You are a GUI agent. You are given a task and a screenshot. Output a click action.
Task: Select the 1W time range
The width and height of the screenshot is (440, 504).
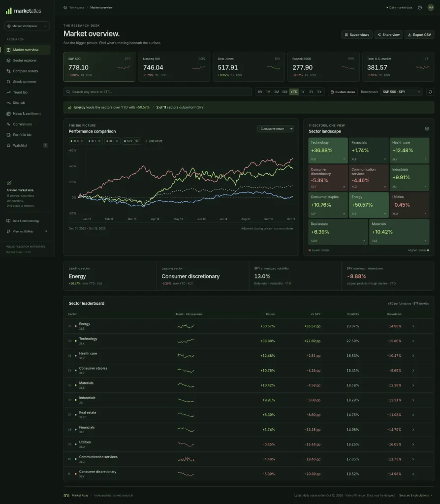point(260,92)
